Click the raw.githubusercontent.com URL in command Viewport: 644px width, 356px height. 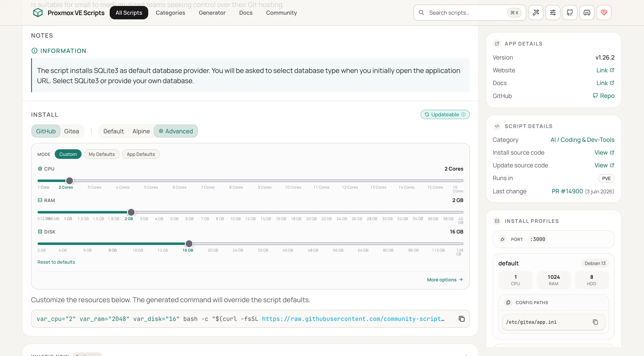coord(353,319)
